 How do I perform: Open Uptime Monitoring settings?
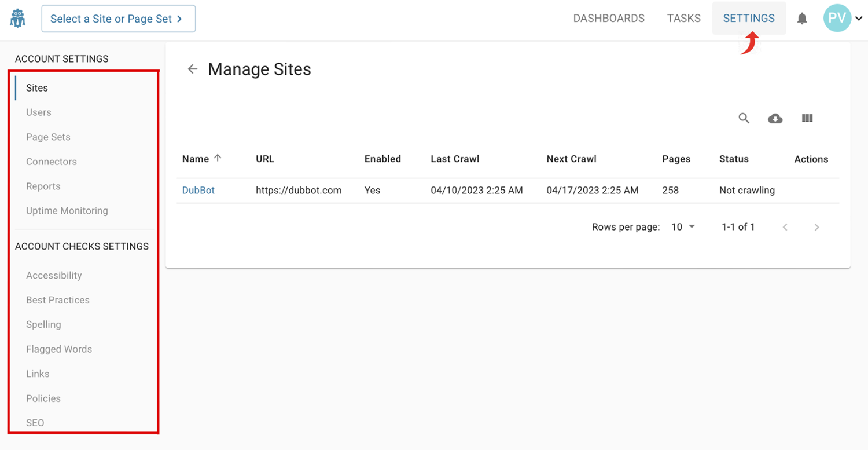pyautogui.click(x=67, y=210)
